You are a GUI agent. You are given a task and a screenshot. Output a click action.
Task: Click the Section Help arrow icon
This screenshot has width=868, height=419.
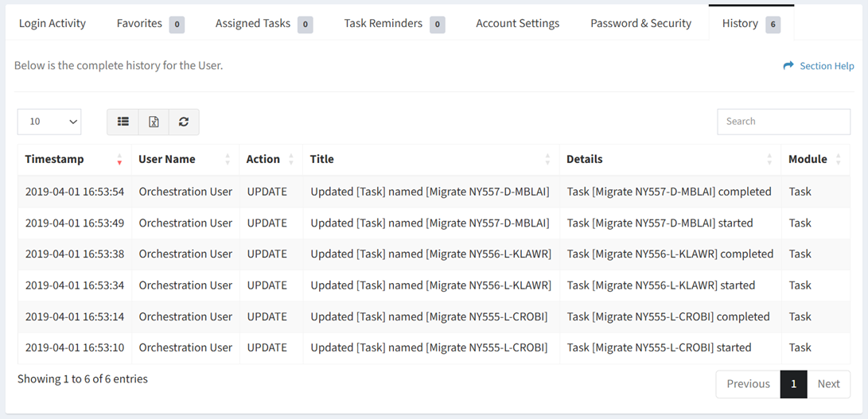788,66
